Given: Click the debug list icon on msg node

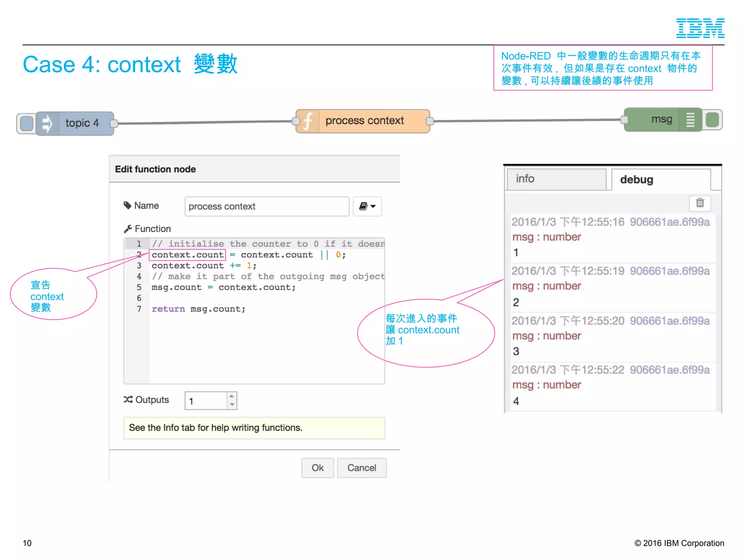Looking at the screenshot, I should click(690, 120).
